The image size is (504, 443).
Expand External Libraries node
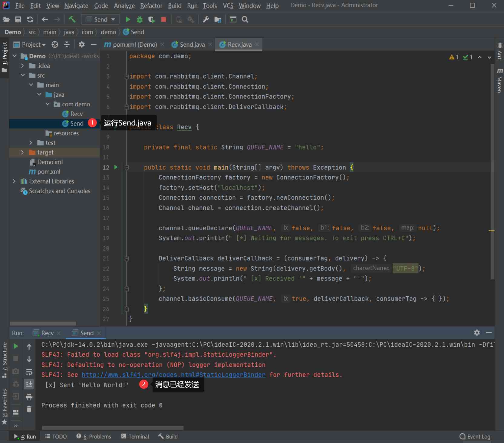(x=14, y=181)
